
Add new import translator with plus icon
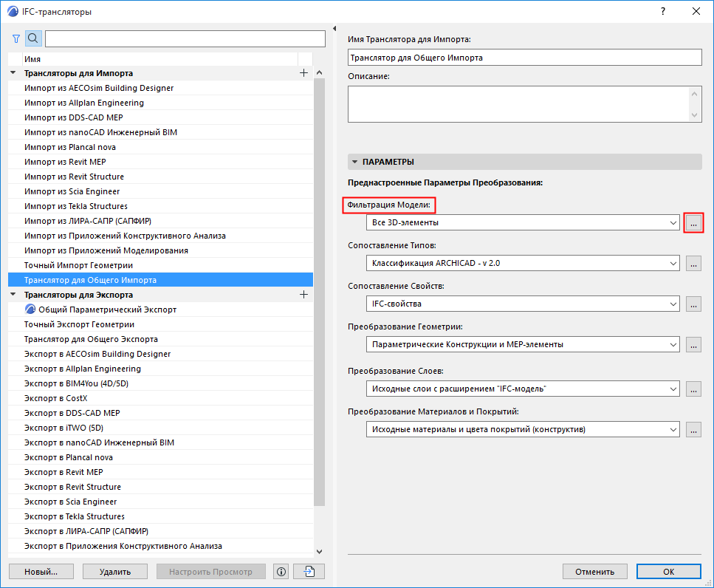tap(303, 73)
